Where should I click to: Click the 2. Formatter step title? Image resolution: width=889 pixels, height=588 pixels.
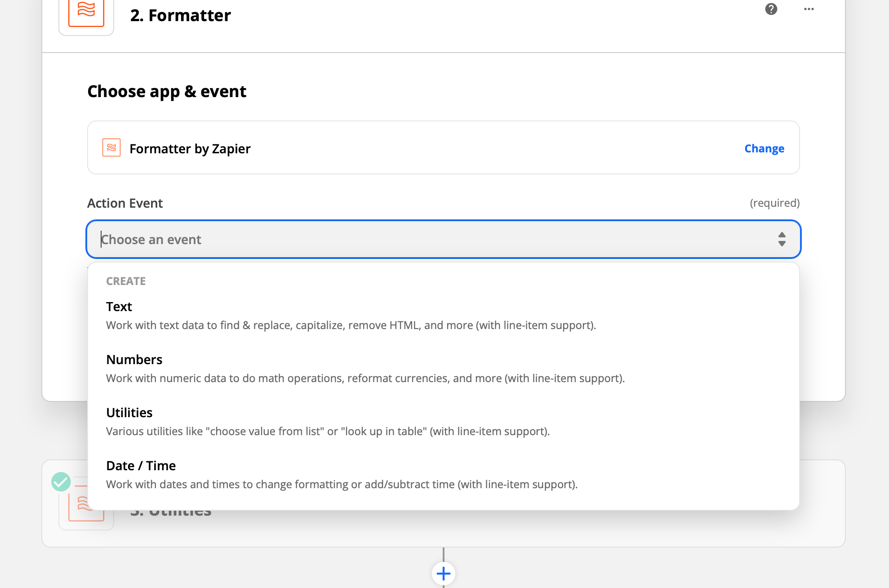(180, 15)
